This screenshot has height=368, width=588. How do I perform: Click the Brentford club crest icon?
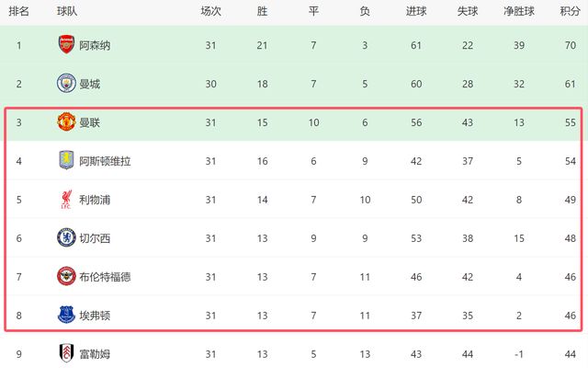(x=66, y=277)
